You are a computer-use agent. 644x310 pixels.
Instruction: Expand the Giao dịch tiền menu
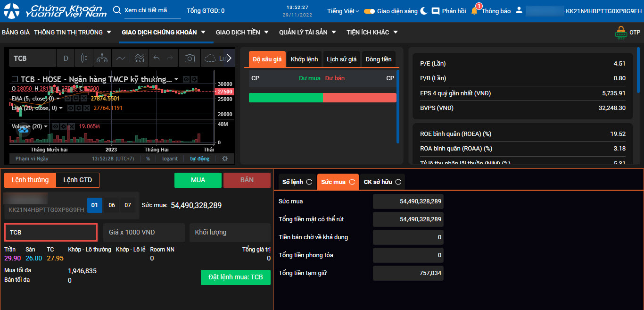click(242, 33)
